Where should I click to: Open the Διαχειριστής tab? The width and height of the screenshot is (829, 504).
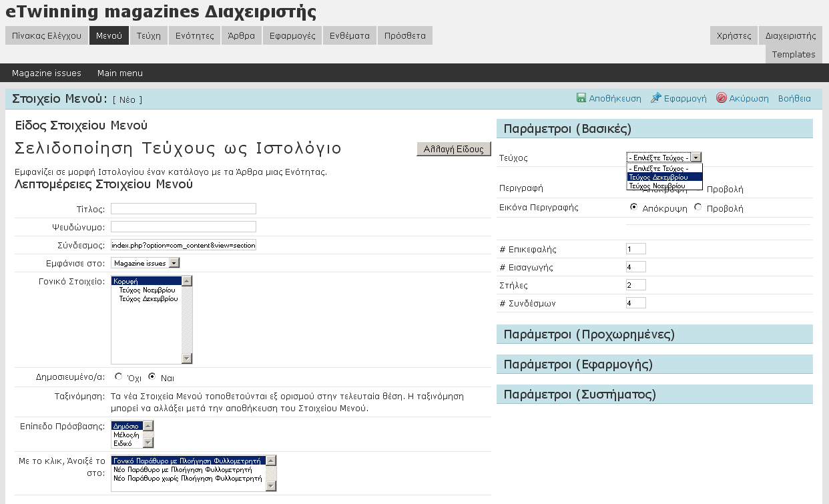pos(790,35)
